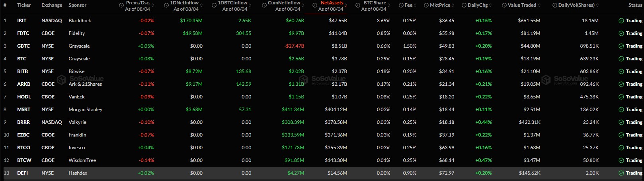Click the info icon beside Prem./Dsc. header

pos(121,5)
